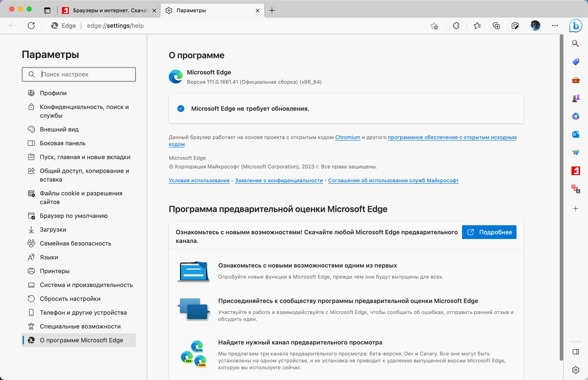The image size is (588, 380).
Task: Select "Профили" in the settings menu
Action: [53, 93]
